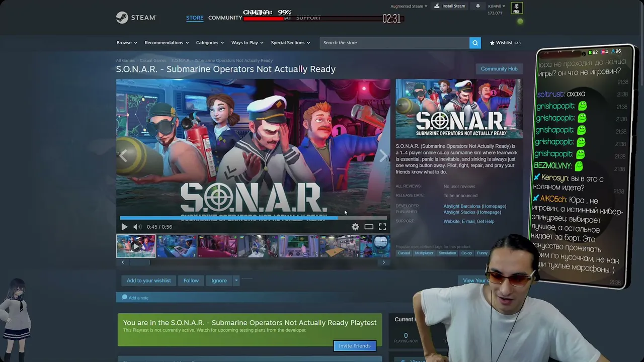Click the S.O.N.A.R. header capsule image

(459, 109)
